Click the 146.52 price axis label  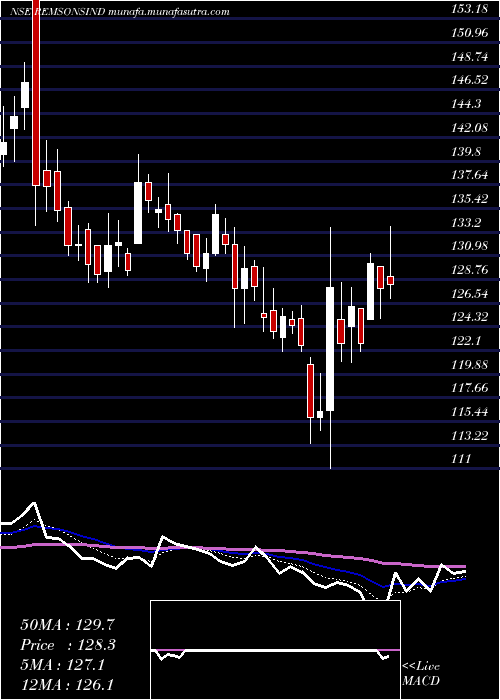point(471,80)
